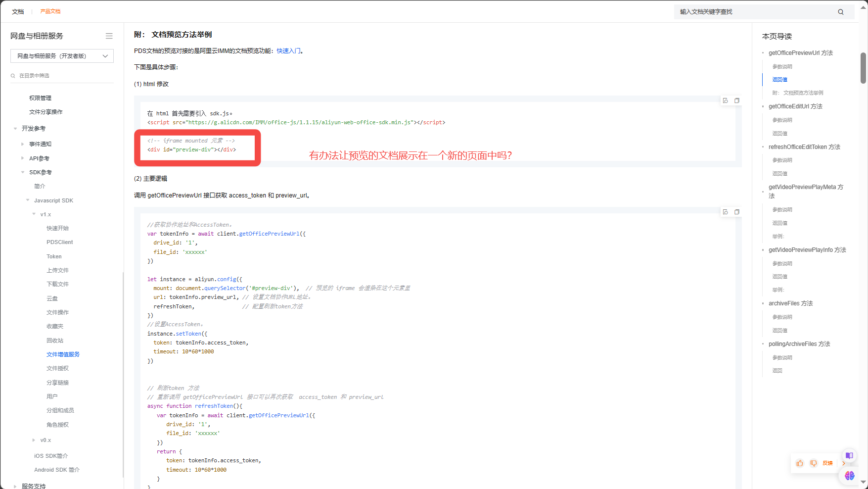868x489 pixels.
Task: Collapse the v1.x tree node arrow
Action: pyautogui.click(x=34, y=214)
